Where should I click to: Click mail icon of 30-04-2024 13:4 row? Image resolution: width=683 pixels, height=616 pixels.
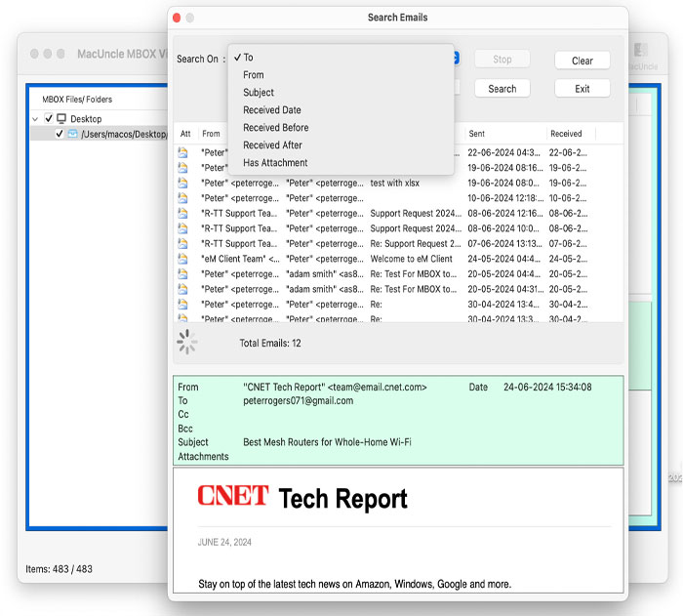pyautogui.click(x=183, y=305)
